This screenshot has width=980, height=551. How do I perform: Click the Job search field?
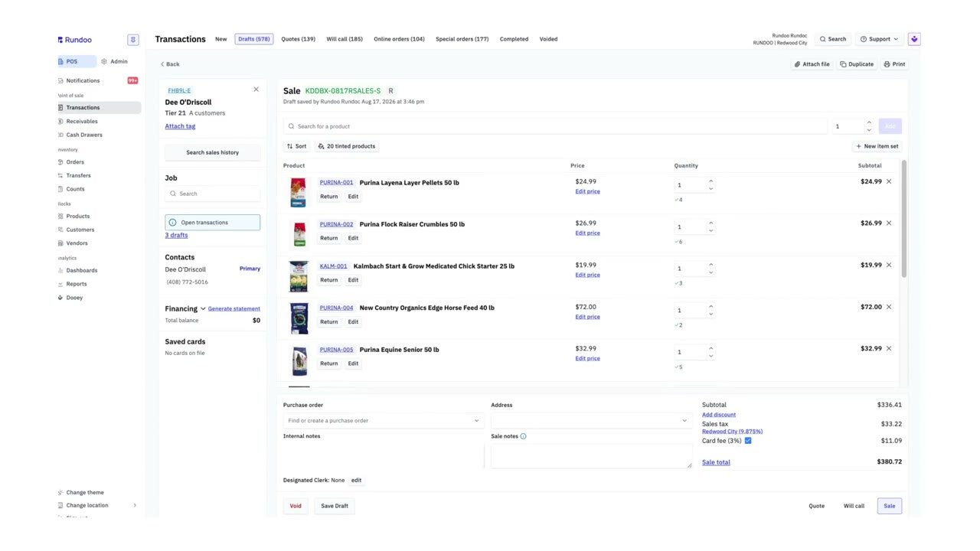pos(213,194)
